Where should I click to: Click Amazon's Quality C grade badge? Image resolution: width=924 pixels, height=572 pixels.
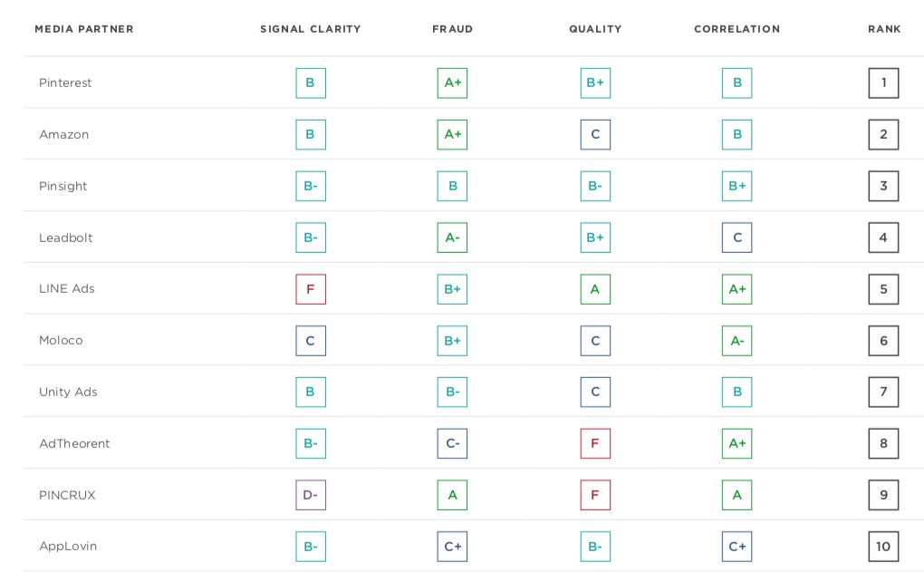pos(595,134)
